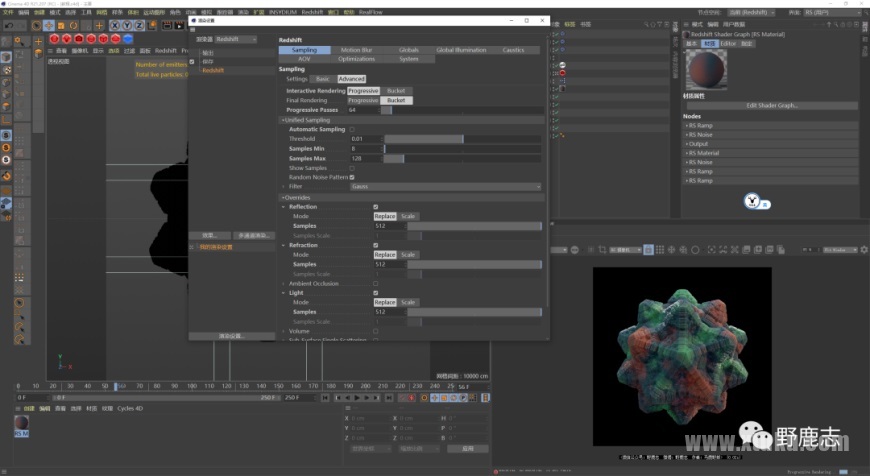Adjust the Threshold slider

(463, 139)
